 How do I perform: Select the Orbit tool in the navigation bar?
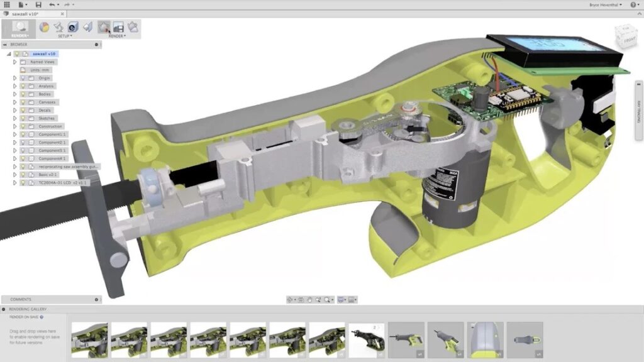290,300
